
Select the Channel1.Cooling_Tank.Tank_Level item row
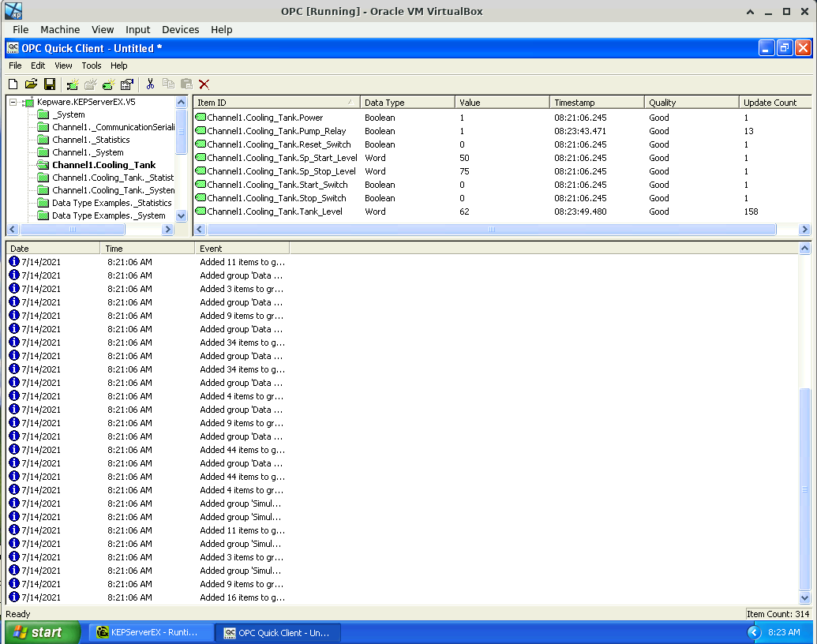click(275, 212)
